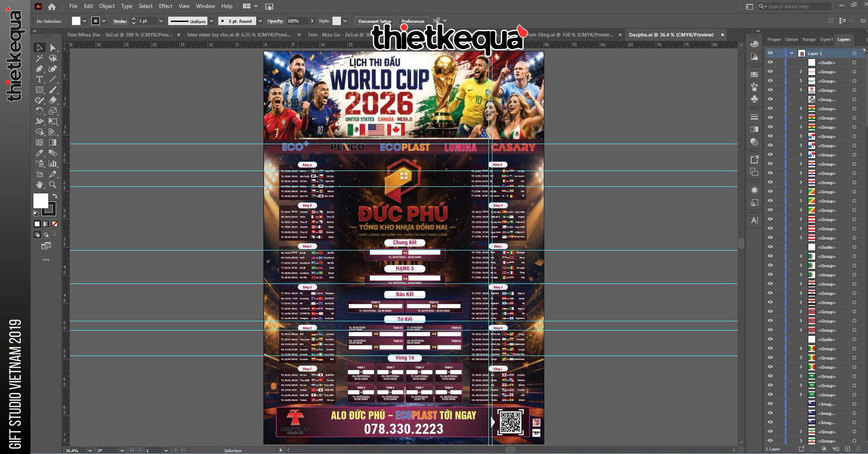This screenshot has width=868, height=454.
Task: Pick the Eyedropper tool
Action: pyautogui.click(x=40, y=153)
